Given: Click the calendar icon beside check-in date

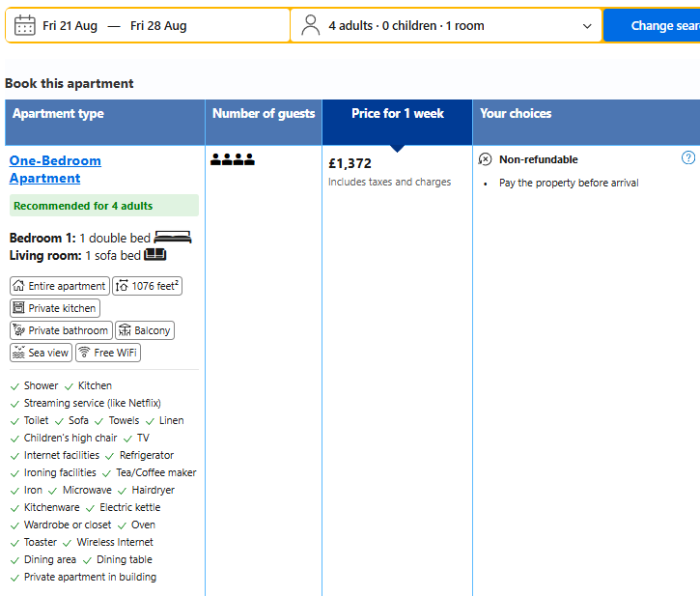Looking at the screenshot, I should pyautogui.click(x=24, y=25).
